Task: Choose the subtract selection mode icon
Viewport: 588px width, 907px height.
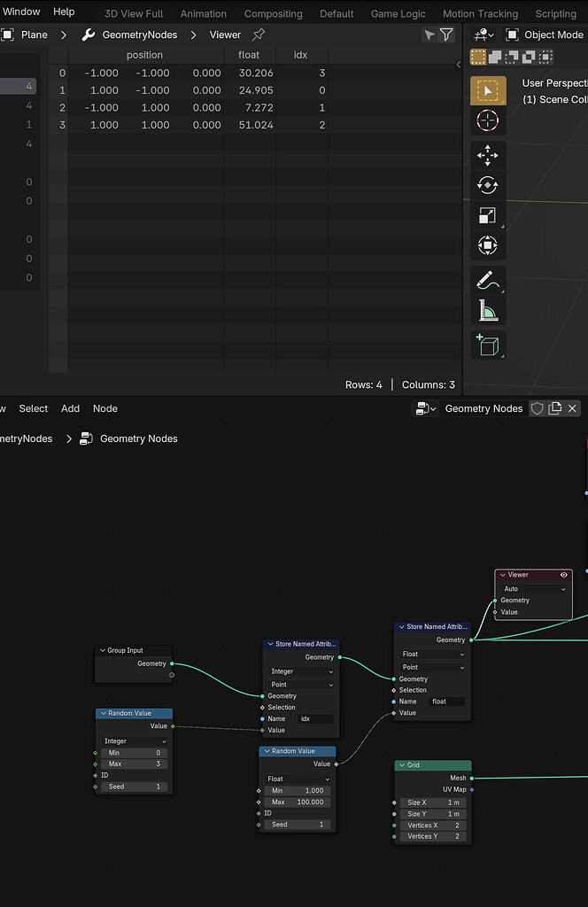Action: pyautogui.click(x=512, y=57)
